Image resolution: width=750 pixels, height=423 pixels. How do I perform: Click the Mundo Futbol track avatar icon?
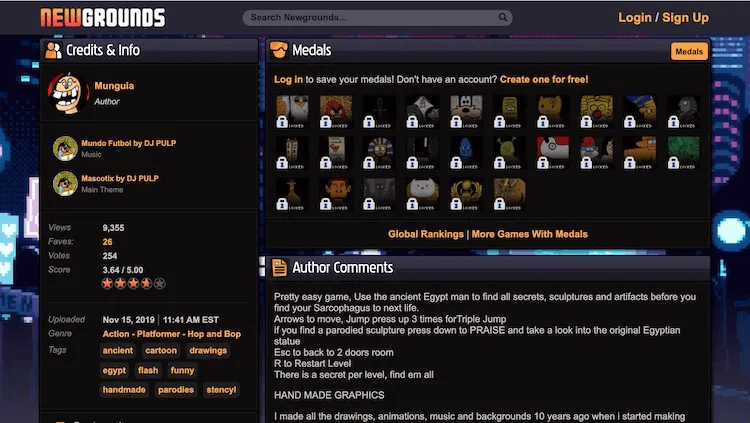point(65,148)
